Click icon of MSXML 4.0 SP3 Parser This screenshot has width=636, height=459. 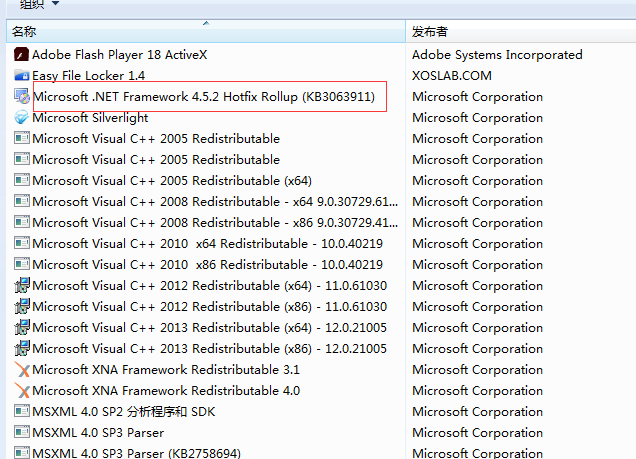(21, 433)
